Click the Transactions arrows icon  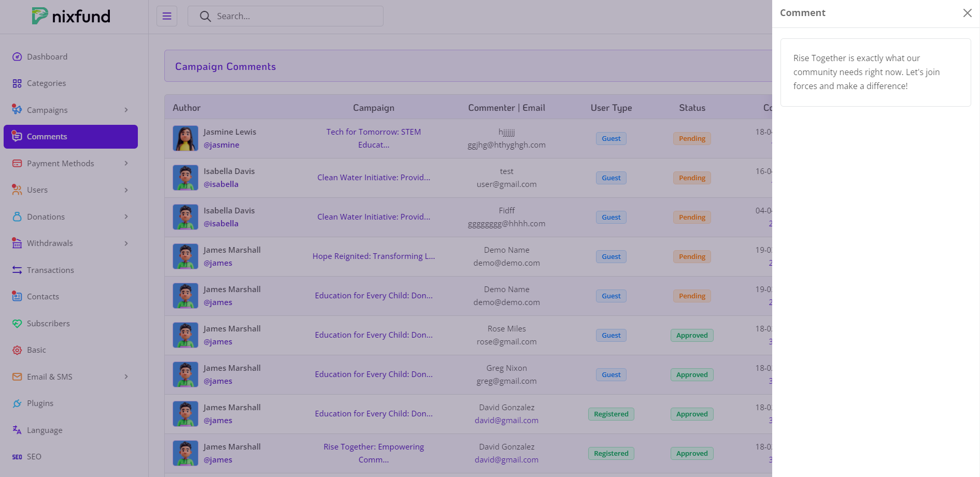(x=17, y=270)
